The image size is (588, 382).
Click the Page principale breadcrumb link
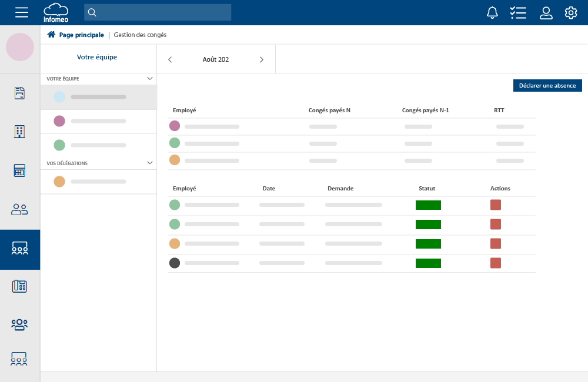tap(81, 35)
